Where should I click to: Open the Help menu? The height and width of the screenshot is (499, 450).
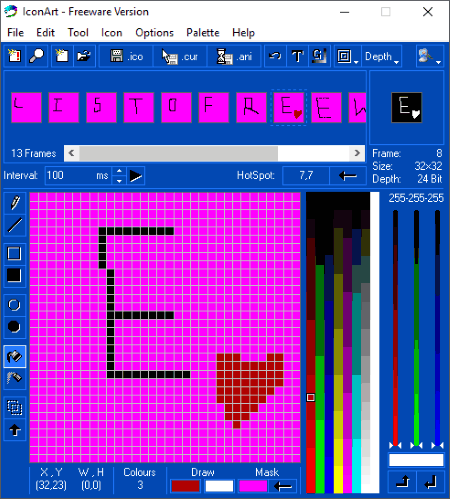[243, 33]
